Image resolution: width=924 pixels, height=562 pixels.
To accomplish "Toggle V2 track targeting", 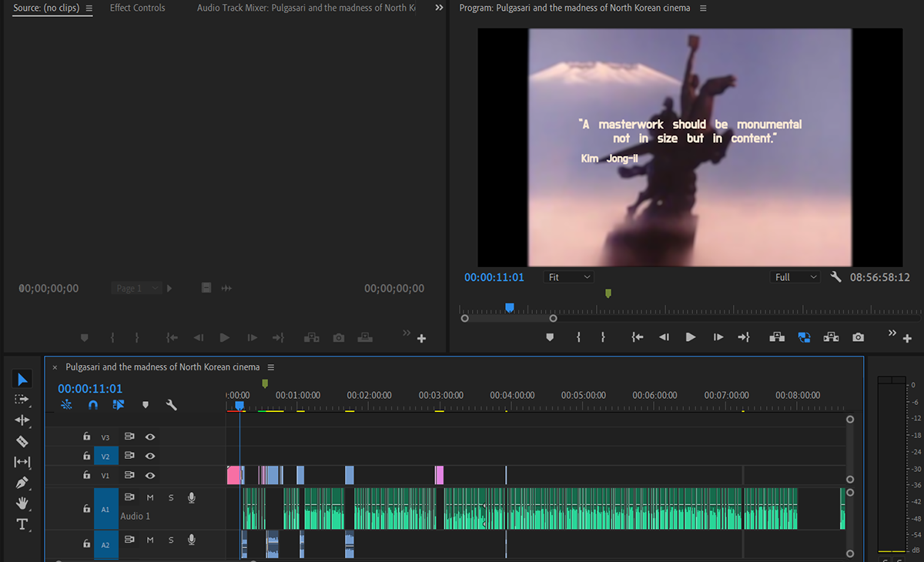I will [105, 457].
